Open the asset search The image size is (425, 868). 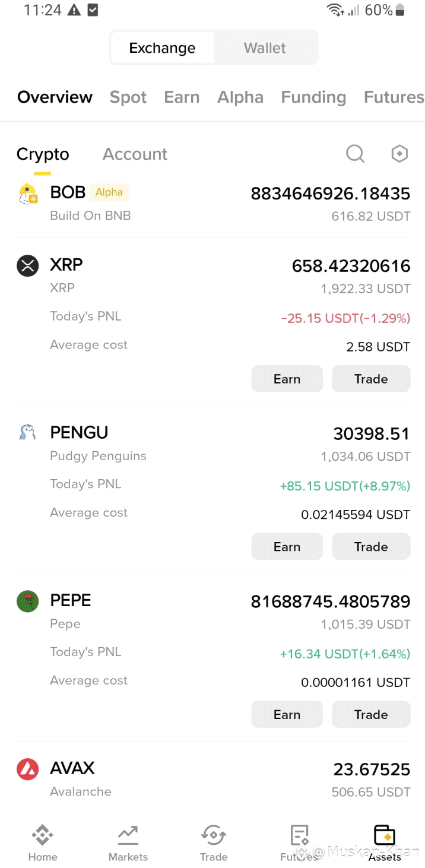(x=355, y=154)
